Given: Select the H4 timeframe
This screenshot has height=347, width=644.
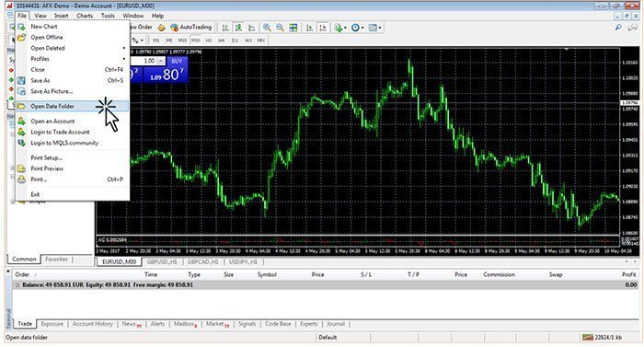Looking at the screenshot, I should 222,40.
